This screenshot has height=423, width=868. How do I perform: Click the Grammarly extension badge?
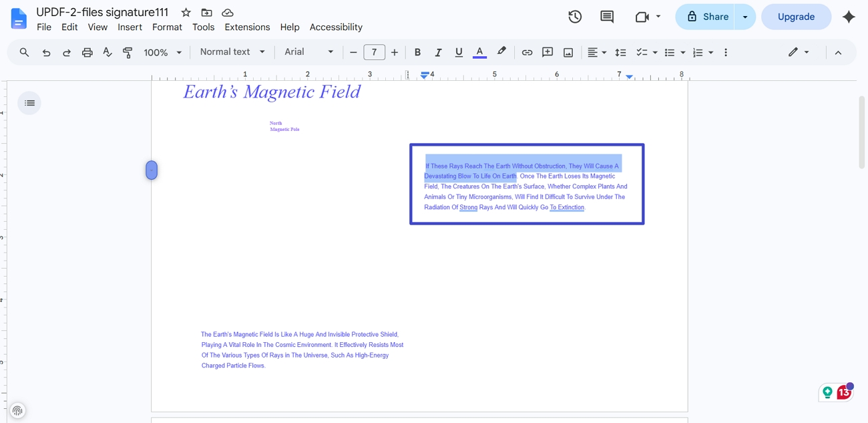tap(836, 392)
